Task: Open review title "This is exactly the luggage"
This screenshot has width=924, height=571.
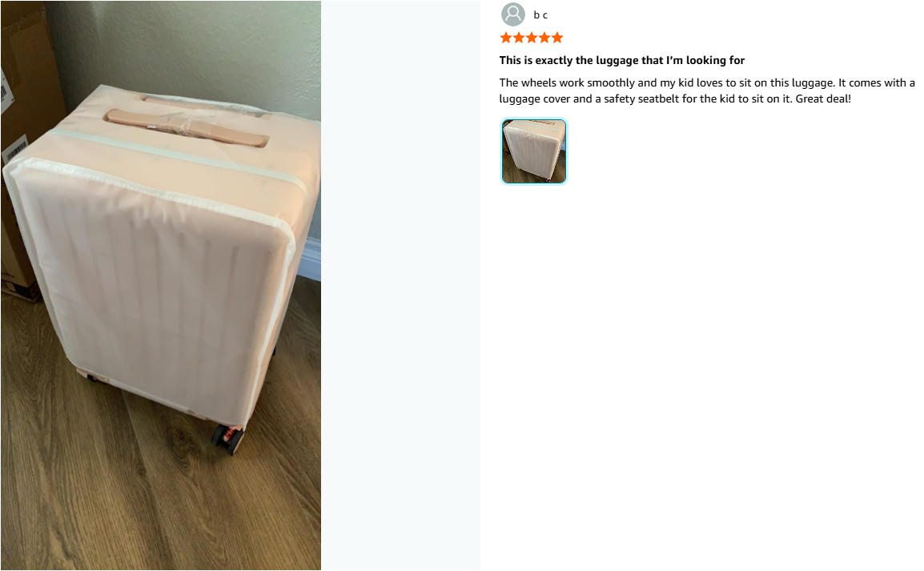Action: [621, 60]
